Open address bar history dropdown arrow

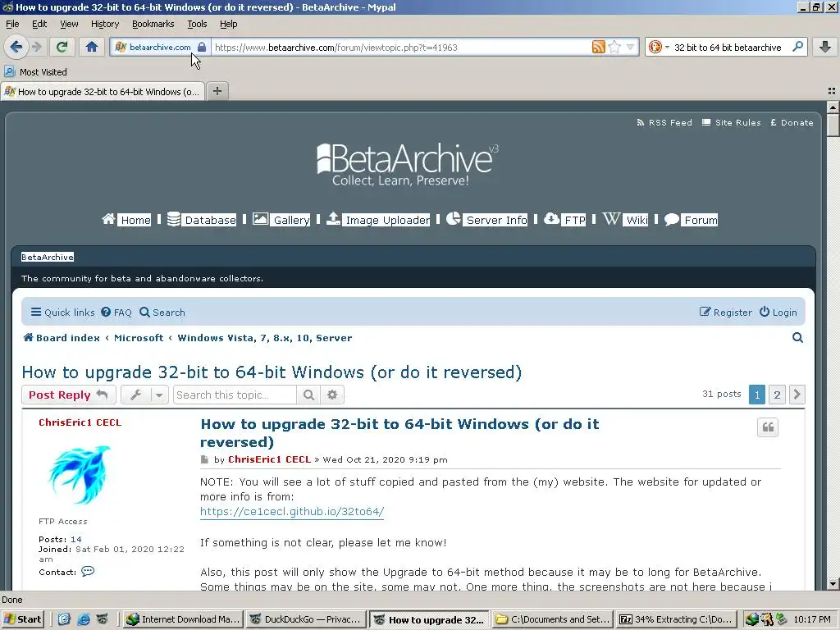tap(630, 47)
